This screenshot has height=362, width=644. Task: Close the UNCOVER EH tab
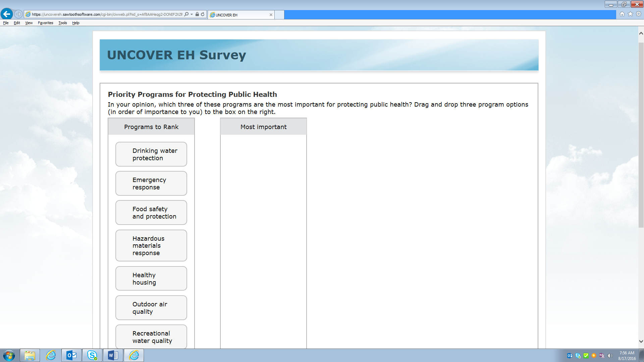click(271, 15)
